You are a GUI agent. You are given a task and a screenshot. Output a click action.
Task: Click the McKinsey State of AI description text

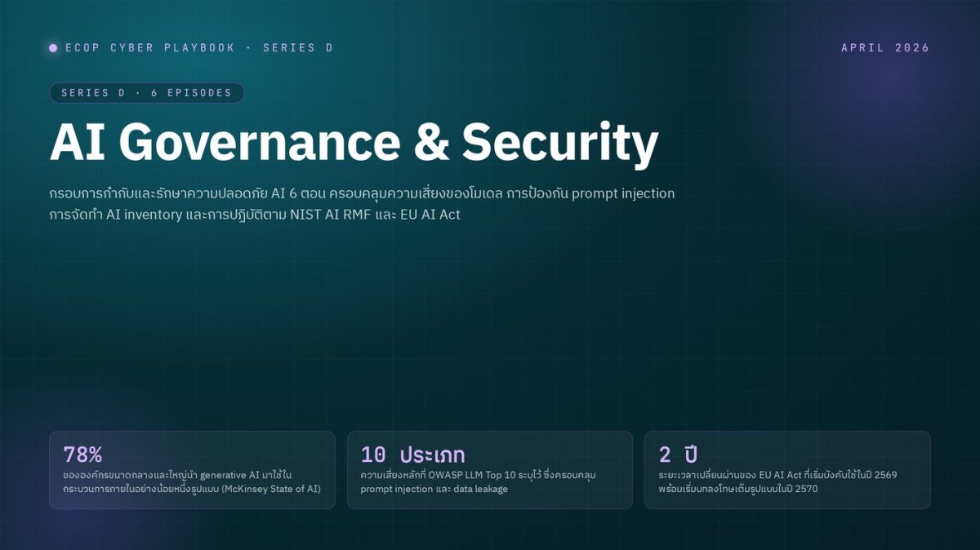(x=191, y=481)
